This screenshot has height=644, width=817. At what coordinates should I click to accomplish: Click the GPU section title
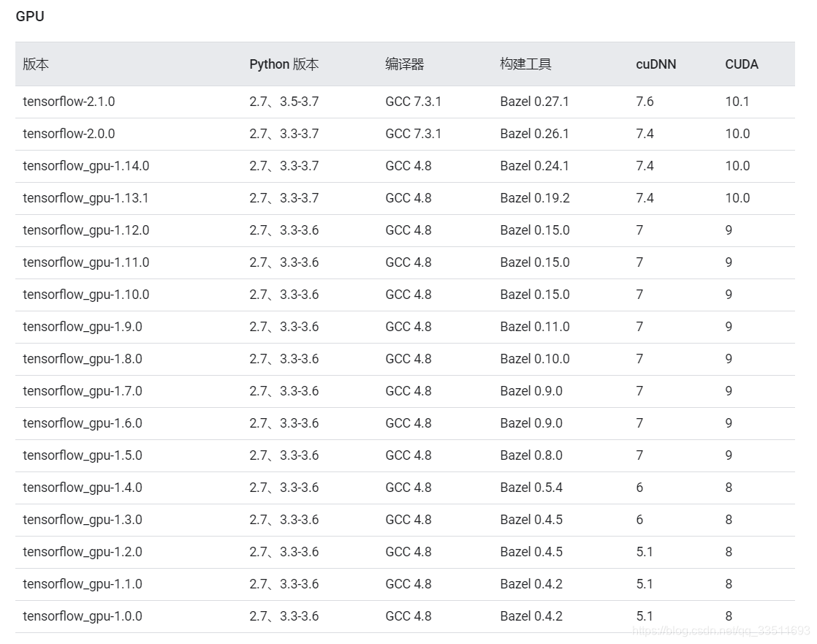pos(31,16)
